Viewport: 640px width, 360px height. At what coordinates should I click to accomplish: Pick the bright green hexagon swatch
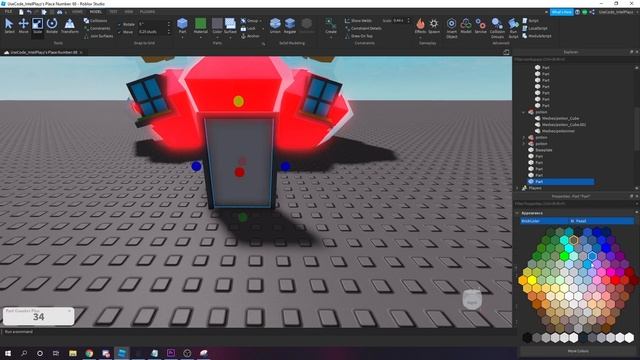point(564,256)
